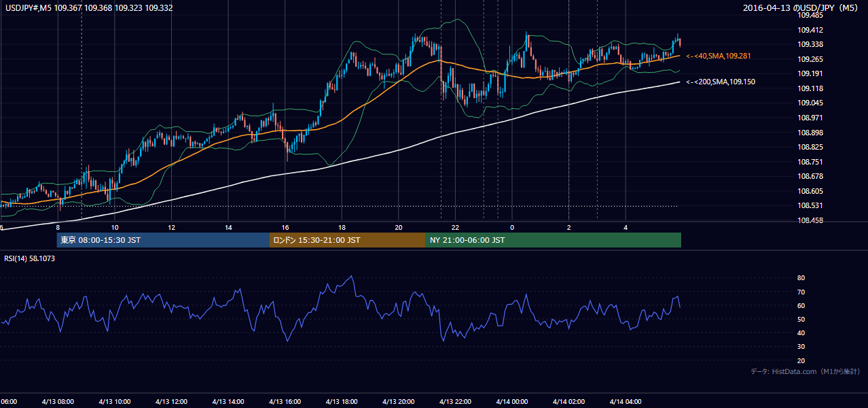
Task: Click the 108.898 price axis label
Action: [x=810, y=133]
